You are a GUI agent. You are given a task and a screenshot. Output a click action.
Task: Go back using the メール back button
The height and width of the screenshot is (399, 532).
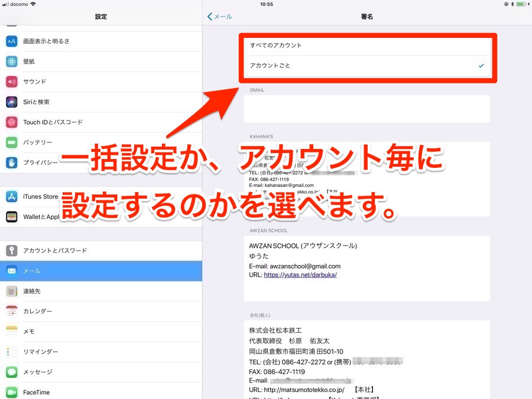(x=219, y=17)
